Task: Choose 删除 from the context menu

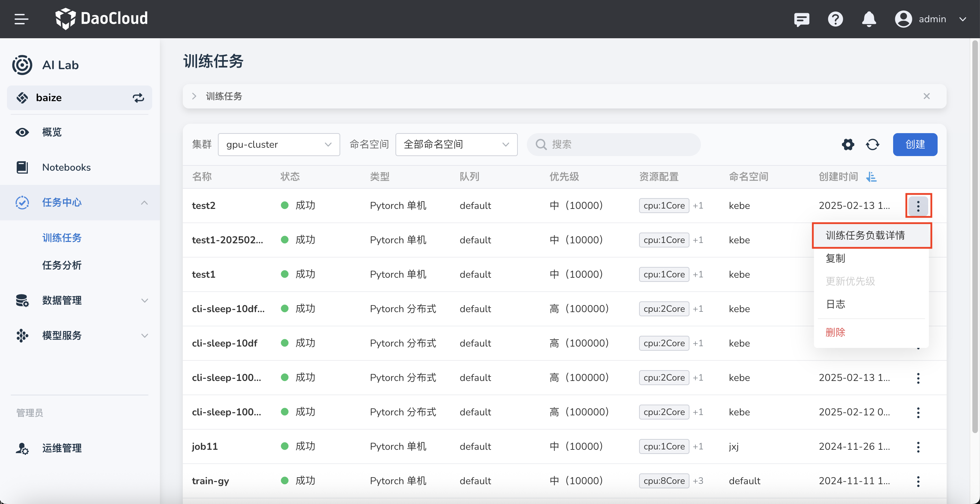Action: coord(835,332)
